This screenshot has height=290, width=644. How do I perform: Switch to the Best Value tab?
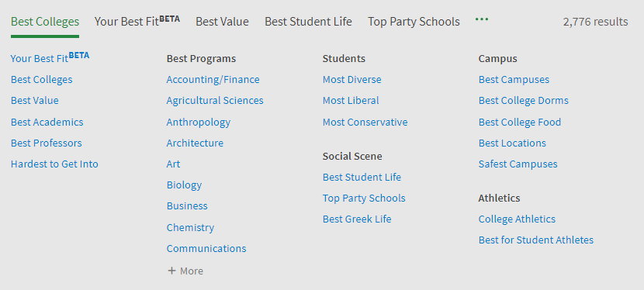222,22
